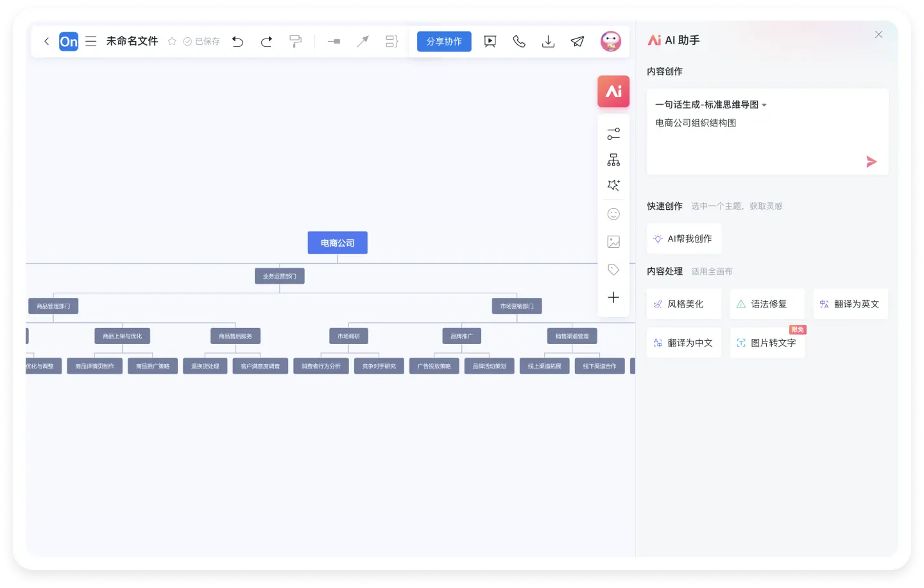Image resolution: width=924 pixels, height=588 pixels.
Task: Click the redo arrow
Action: [x=266, y=41]
